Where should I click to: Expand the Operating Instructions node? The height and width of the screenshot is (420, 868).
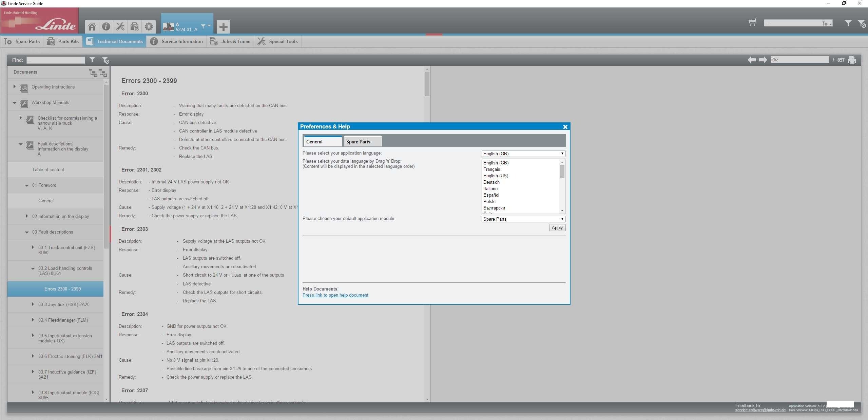pyautogui.click(x=14, y=87)
